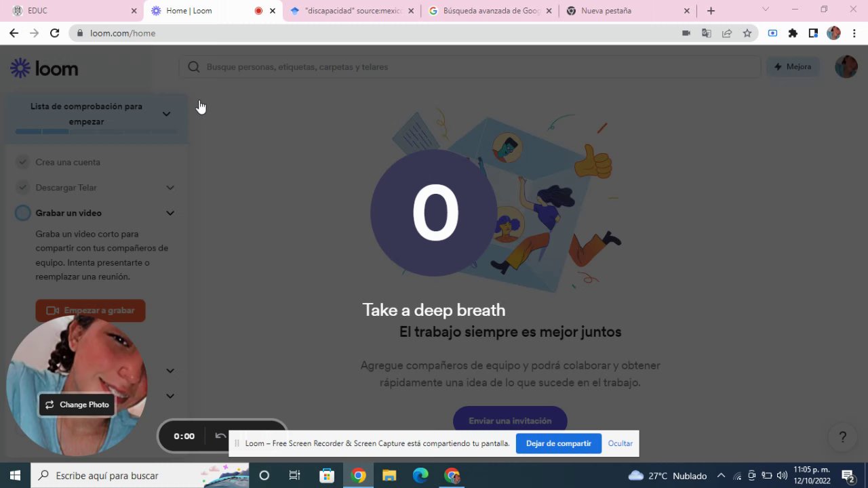Viewport: 868px width, 488px height.
Task: Open the tab search chevron in the title bar
Action: [766, 9]
